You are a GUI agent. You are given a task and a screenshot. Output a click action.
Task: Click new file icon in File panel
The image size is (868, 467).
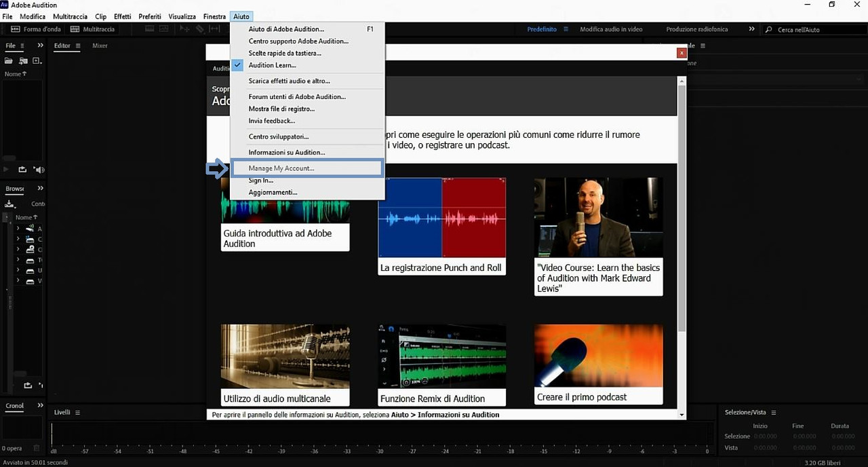coord(37,61)
